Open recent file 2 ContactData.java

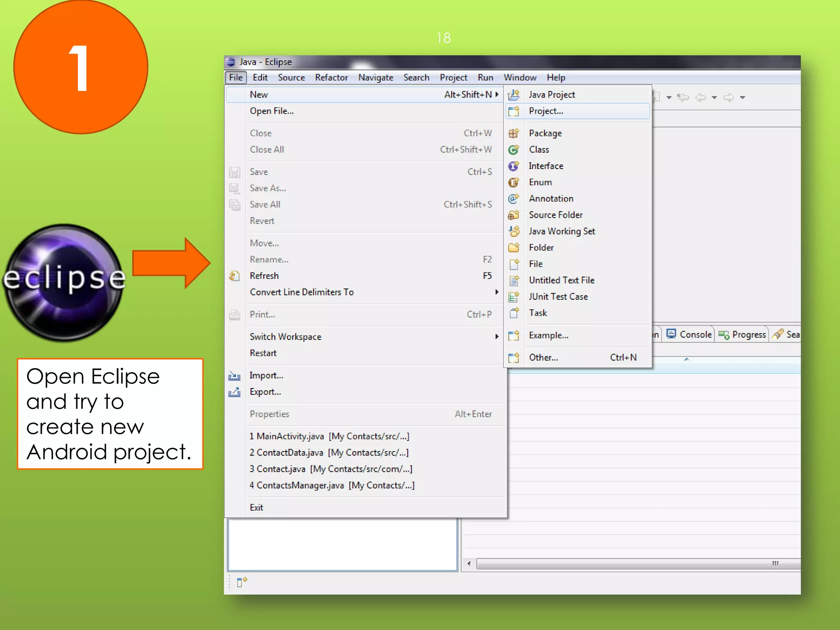(365, 453)
